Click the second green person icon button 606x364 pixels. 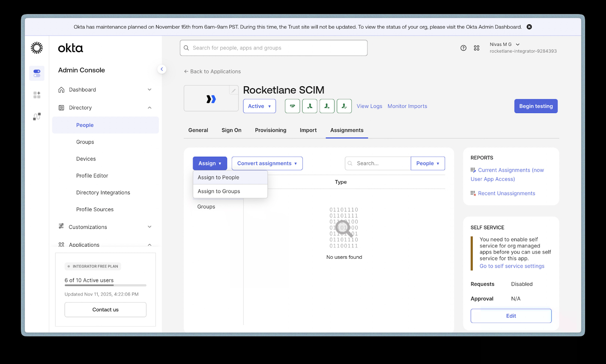point(327,106)
